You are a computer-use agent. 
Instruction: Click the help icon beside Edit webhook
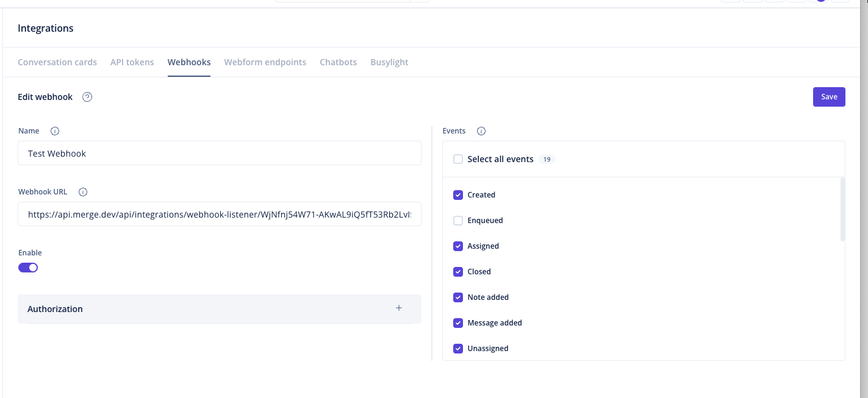click(x=87, y=97)
